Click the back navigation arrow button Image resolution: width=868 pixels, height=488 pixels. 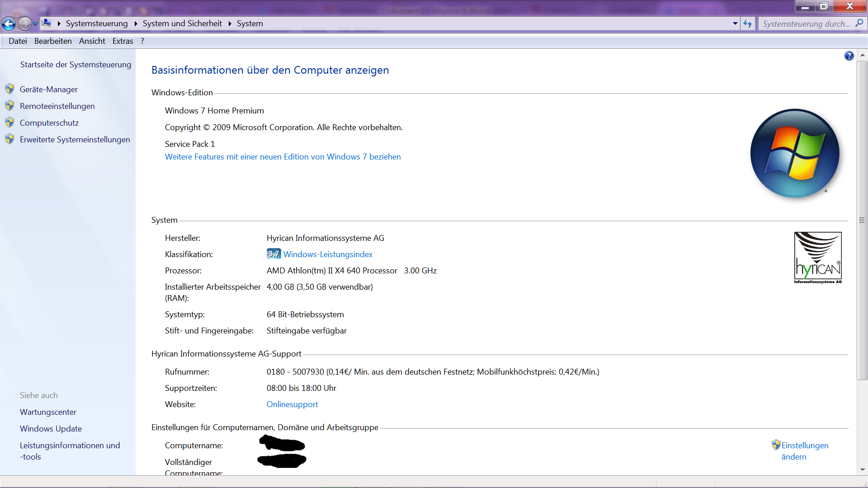pos(9,23)
